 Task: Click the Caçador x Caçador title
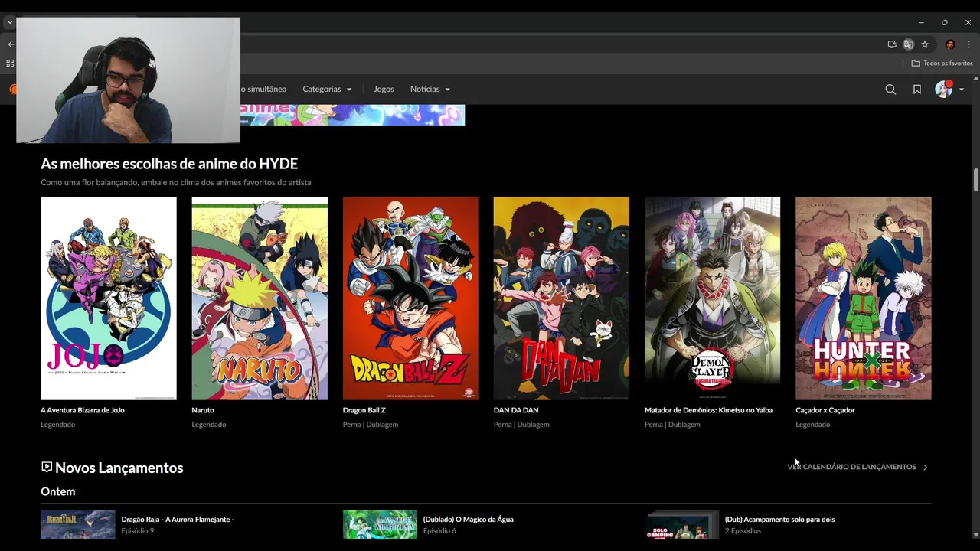pos(825,410)
